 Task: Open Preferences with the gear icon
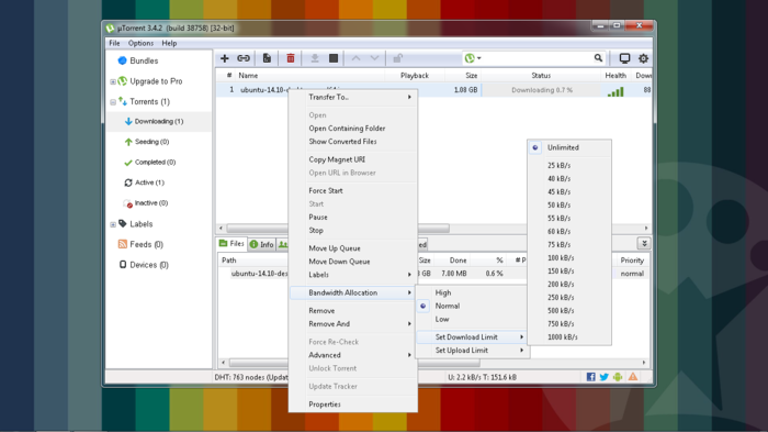coord(643,59)
